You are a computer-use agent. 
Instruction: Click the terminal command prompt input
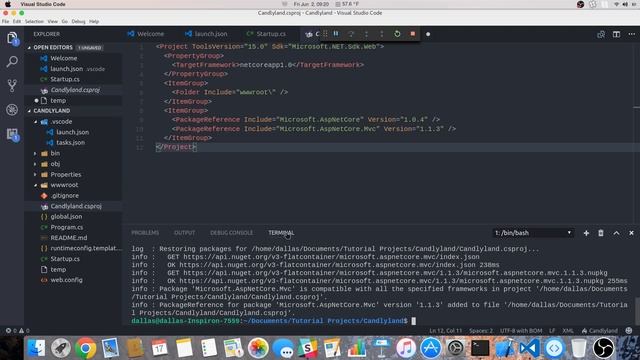(414, 321)
